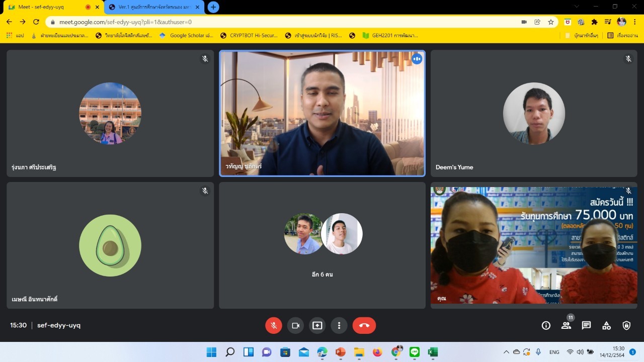
Task: Open the Activities panel
Action: pos(606,325)
